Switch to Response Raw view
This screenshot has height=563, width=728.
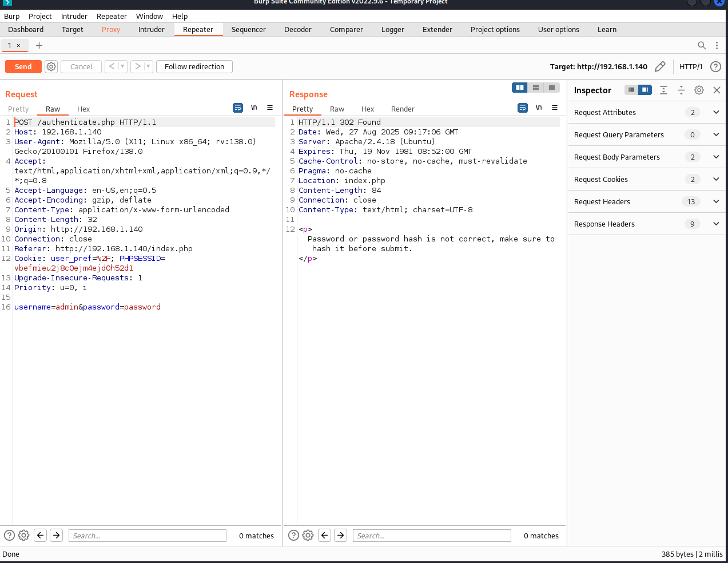[x=337, y=109]
